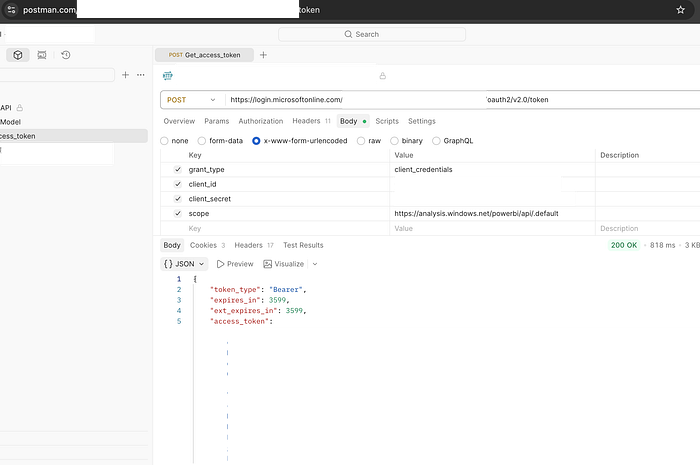Select the raw body type
The width and height of the screenshot is (700, 465).
pos(361,141)
